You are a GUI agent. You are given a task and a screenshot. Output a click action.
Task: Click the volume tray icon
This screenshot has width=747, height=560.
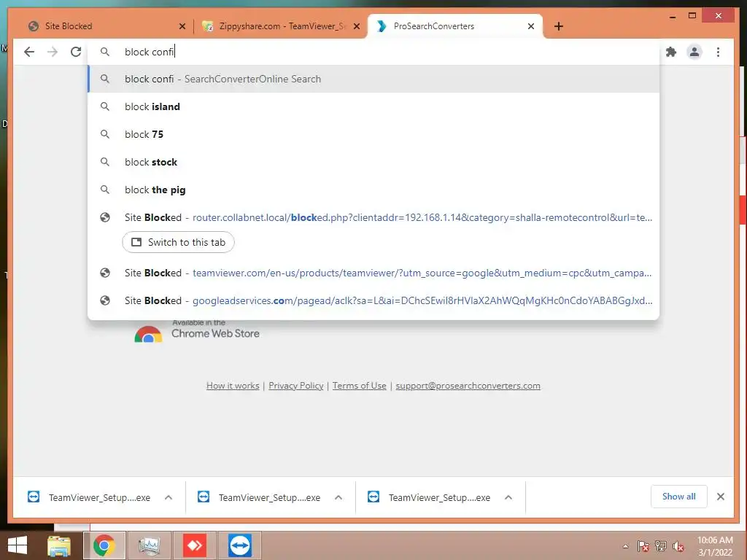[678, 546]
